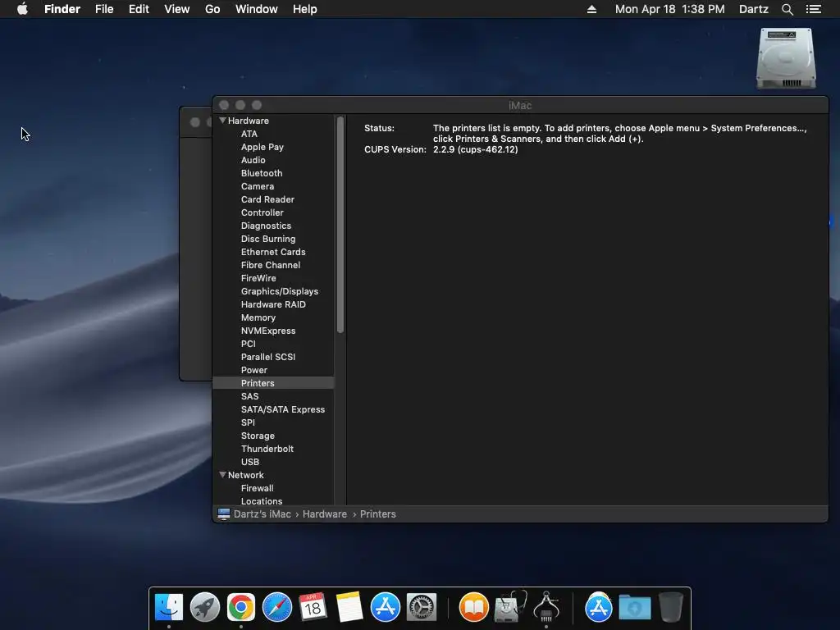Select PCI in the sidebar

click(248, 344)
